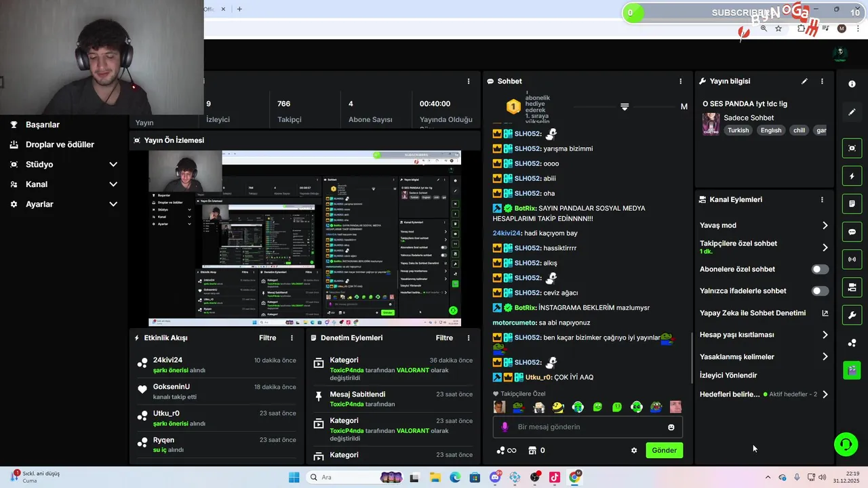Click 24kivi24 username in chat
The width and height of the screenshot is (868, 488).
click(507, 233)
